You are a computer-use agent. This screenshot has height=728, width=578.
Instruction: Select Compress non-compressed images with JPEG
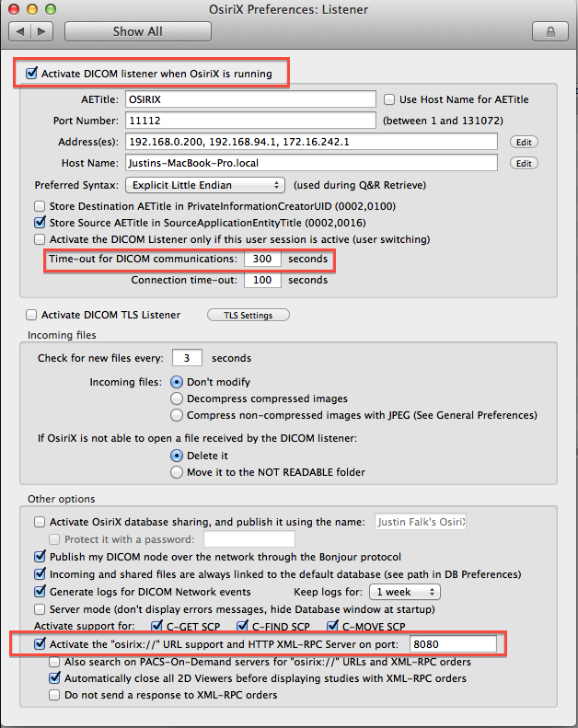(x=177, y=415)
